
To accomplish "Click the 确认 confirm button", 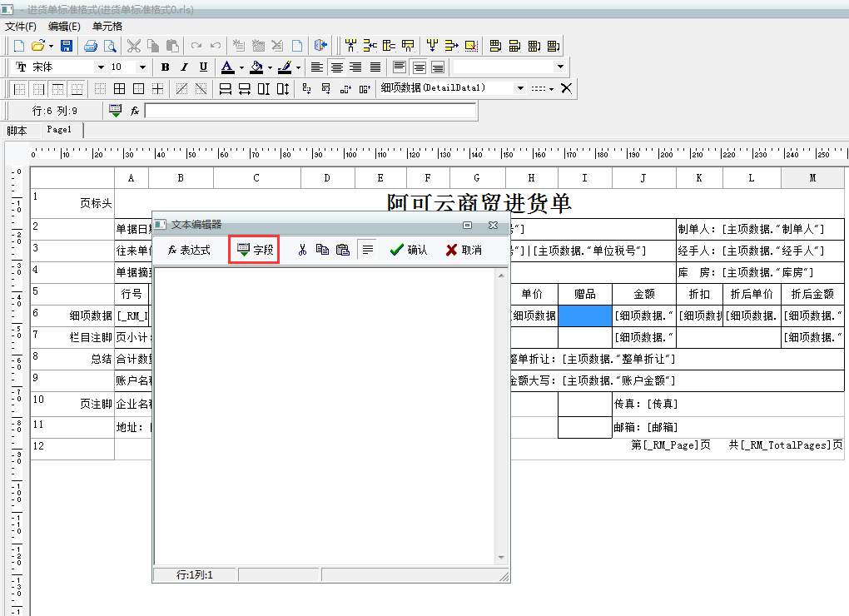I will (409, 250).
